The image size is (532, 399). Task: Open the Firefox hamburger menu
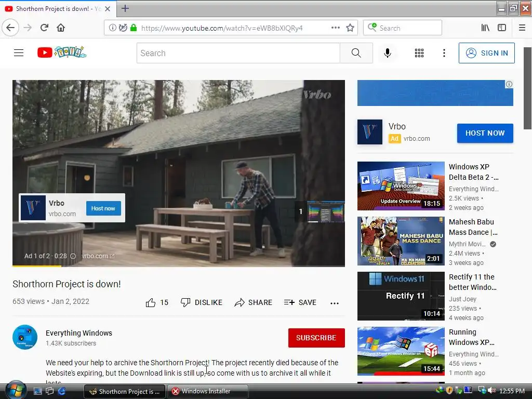point(522,28)
